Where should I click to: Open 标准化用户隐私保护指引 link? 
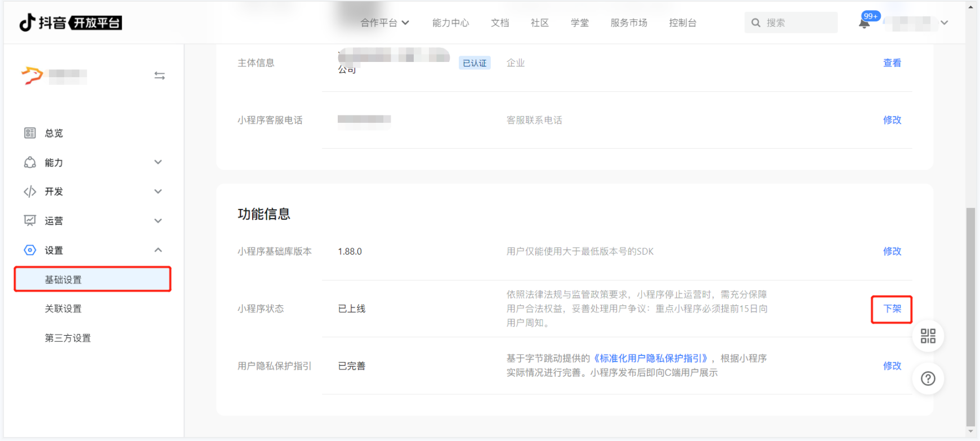(651, 358)
